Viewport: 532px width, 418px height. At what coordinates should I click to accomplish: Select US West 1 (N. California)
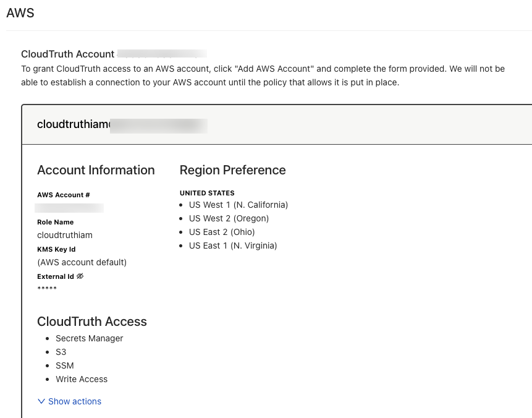pyautogui.click(x=239, y=205)
